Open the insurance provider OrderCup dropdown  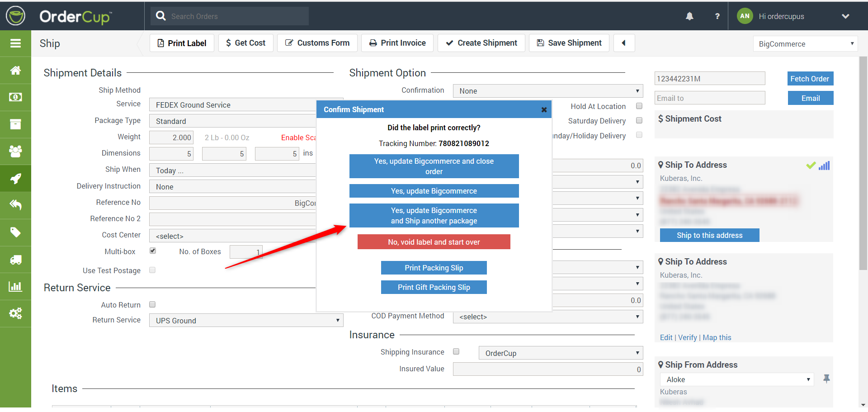pos(561,353)
